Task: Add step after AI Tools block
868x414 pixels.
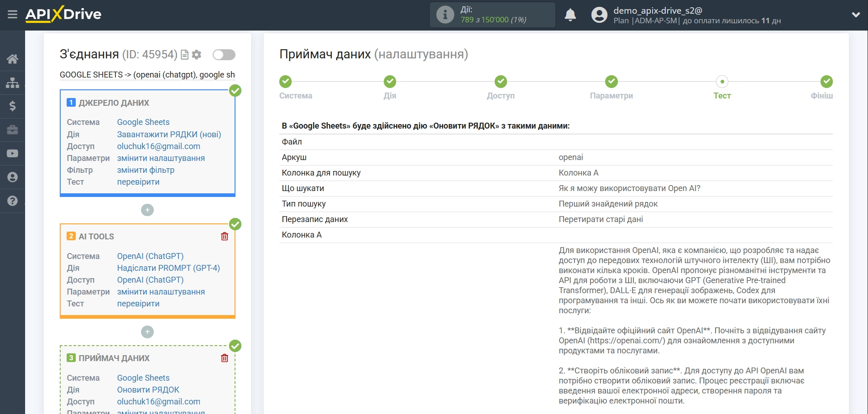Action: [147, 332]
